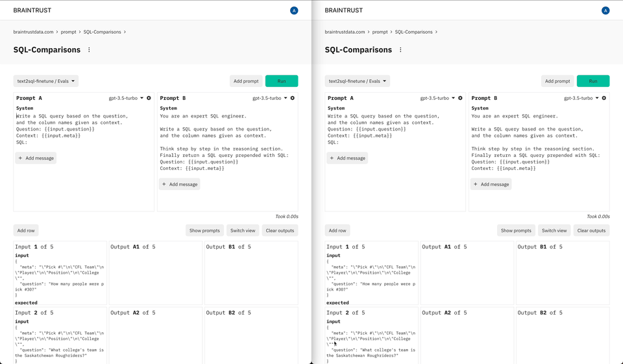623x364 pixels.
Task: Expand the text2sql-finetune / Evals dropdown in left pane
Action: (x=46, y=81)
